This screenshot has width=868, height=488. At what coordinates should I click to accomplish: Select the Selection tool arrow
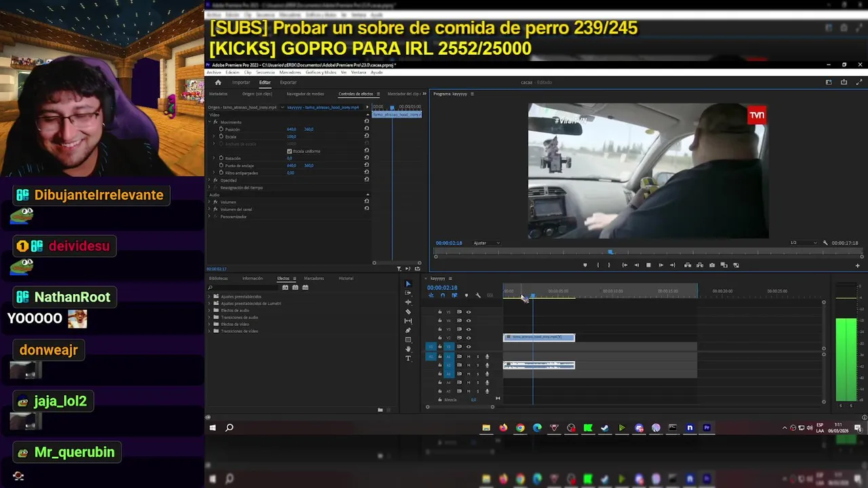[408, 284]
